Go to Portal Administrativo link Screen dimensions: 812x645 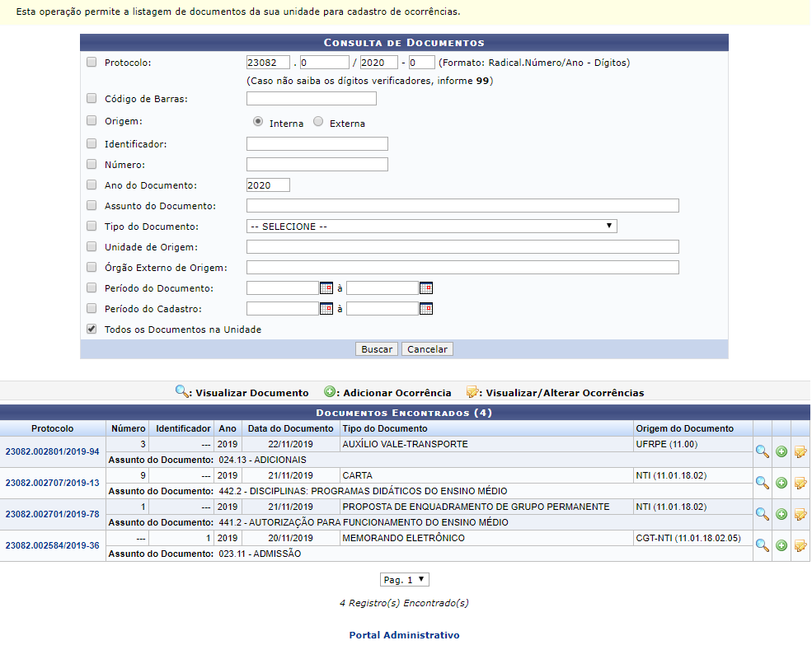[404, 635]
